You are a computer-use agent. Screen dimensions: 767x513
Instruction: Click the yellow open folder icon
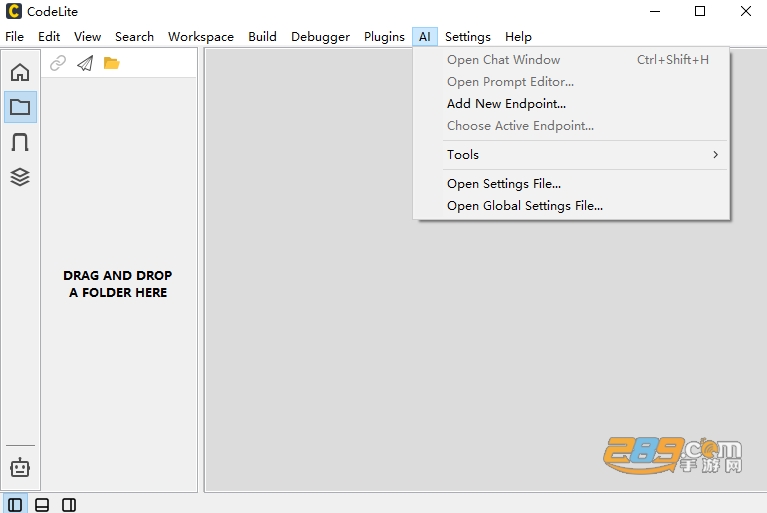[112, 63]
